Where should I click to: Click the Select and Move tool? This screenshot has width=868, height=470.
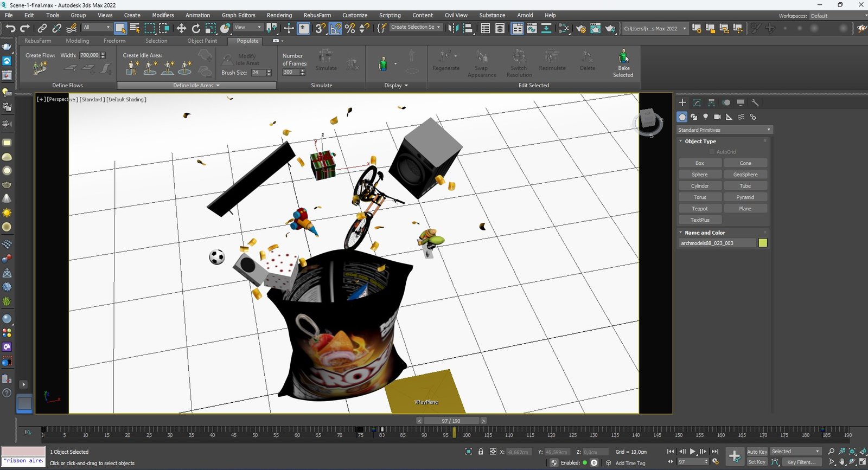coord(181,28)
